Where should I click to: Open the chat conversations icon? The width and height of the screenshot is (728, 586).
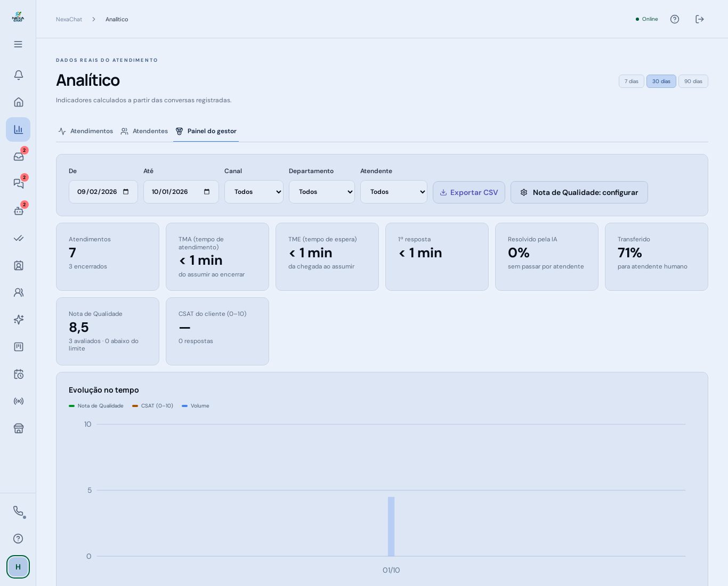[x=18, y=184]
